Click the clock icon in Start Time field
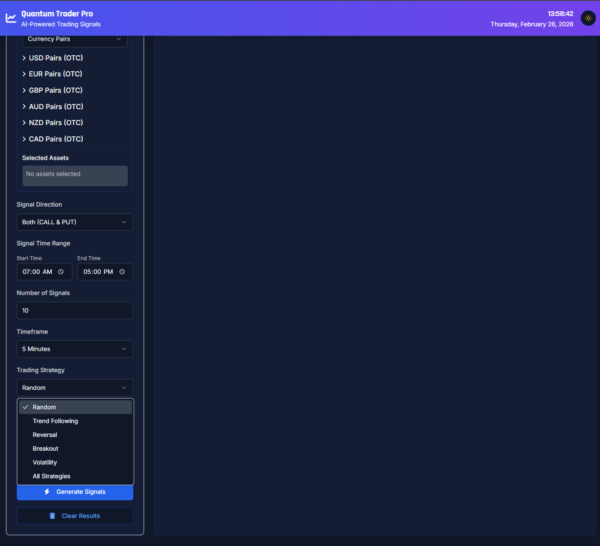 tap(61, 271)
